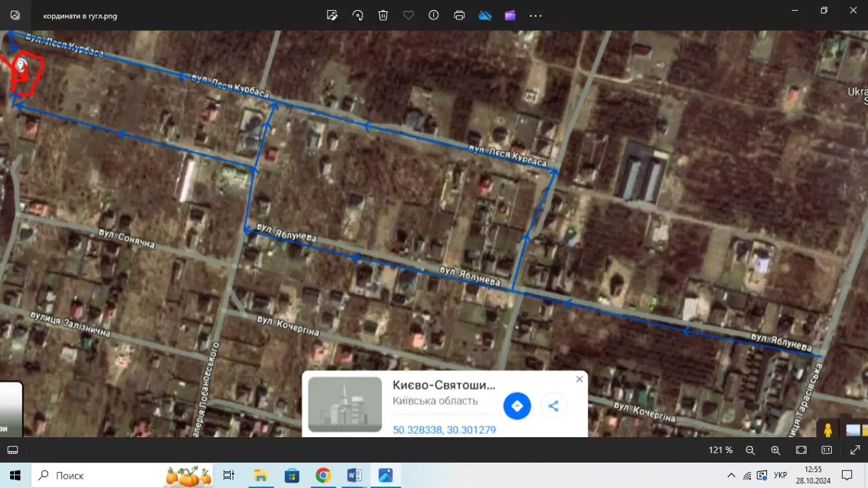Screen dimensions: 868x488
Task: Enter full screen view
Action: (x=855, y=450)
